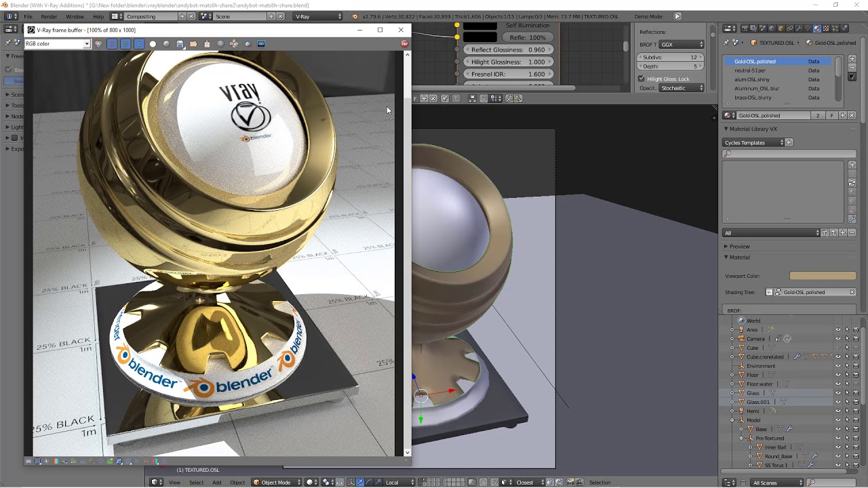Toggle green channel in V-Ray frame buffer

[125, 43]
